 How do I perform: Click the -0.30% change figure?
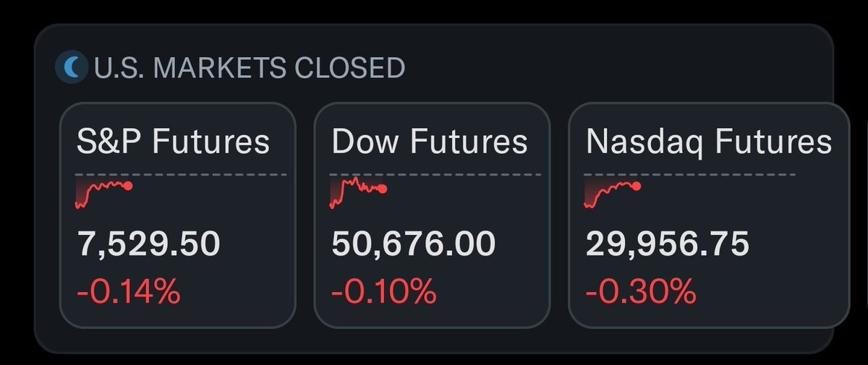(x=640, y=293)
